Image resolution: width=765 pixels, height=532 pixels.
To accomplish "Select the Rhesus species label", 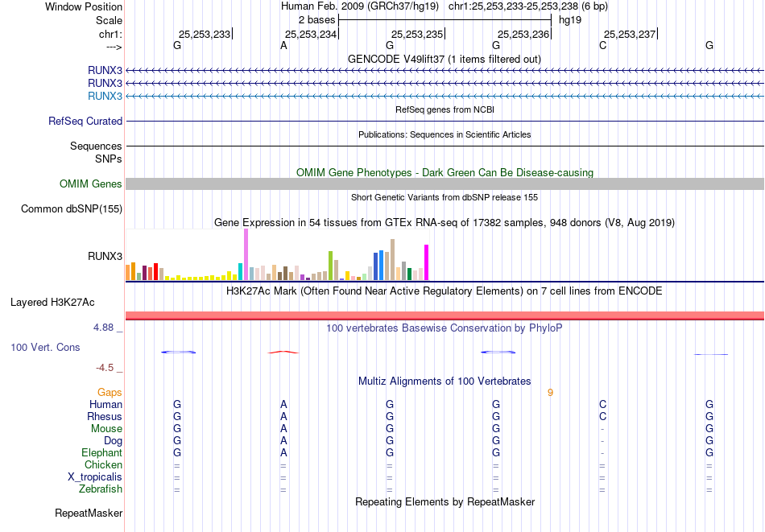I will pos(105,416).
